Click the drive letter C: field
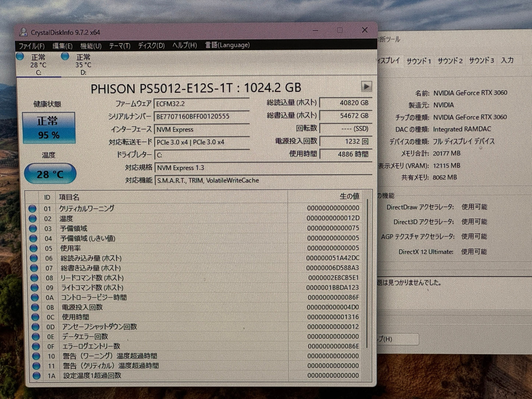Viewport: 532px width, 399px height. pos(201,155)
